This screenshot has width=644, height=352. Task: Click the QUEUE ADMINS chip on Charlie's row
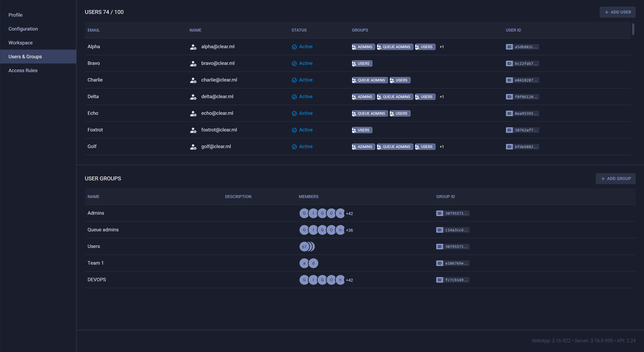pos(369,80)
